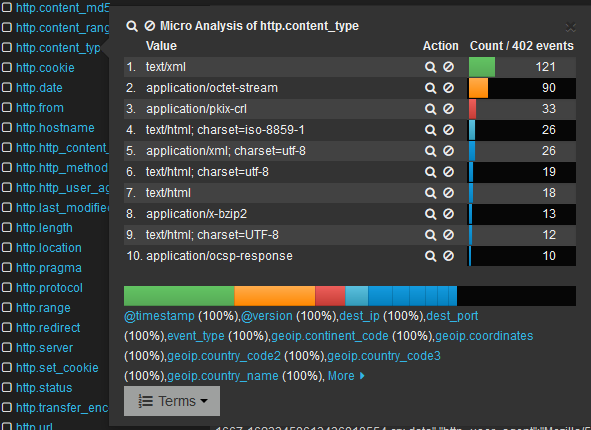Click the exclude icon beside Micro Analysis title
591x430 pixels.
coord(150,26)
